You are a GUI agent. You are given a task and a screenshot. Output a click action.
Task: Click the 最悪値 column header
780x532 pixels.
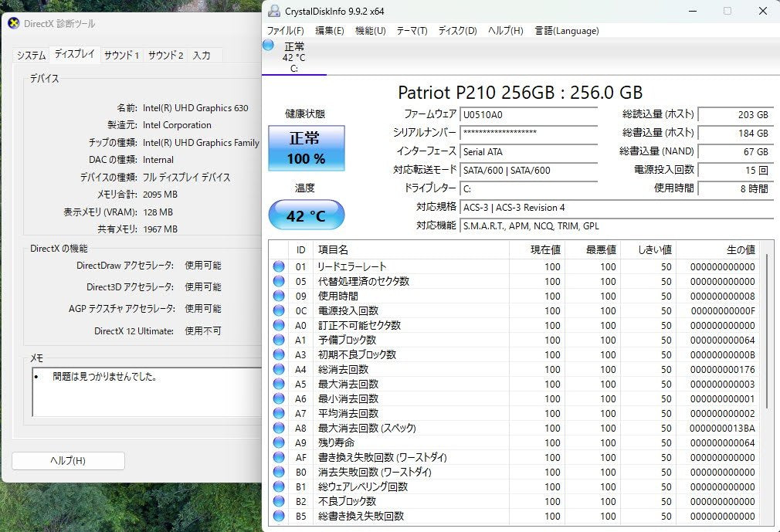click(592, 250)
